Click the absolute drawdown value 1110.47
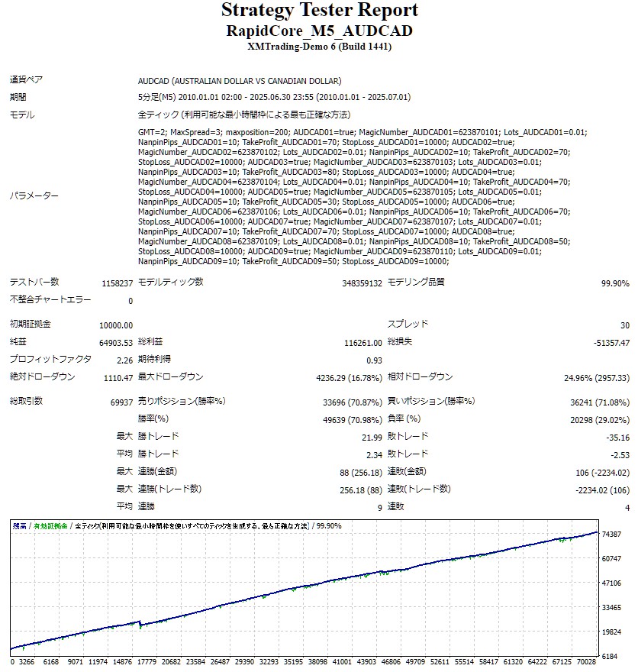This screenshot has width=638, height=672. 118,378
